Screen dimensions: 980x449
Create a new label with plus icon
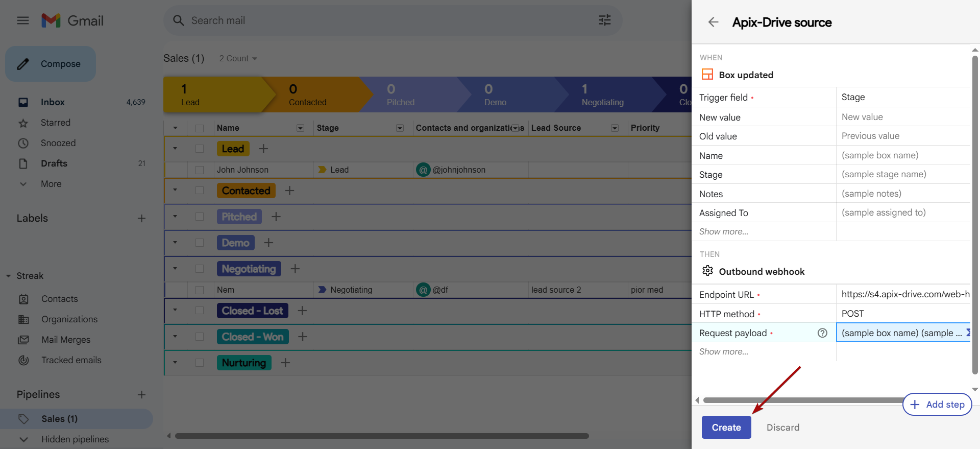[x=141, y=219]
